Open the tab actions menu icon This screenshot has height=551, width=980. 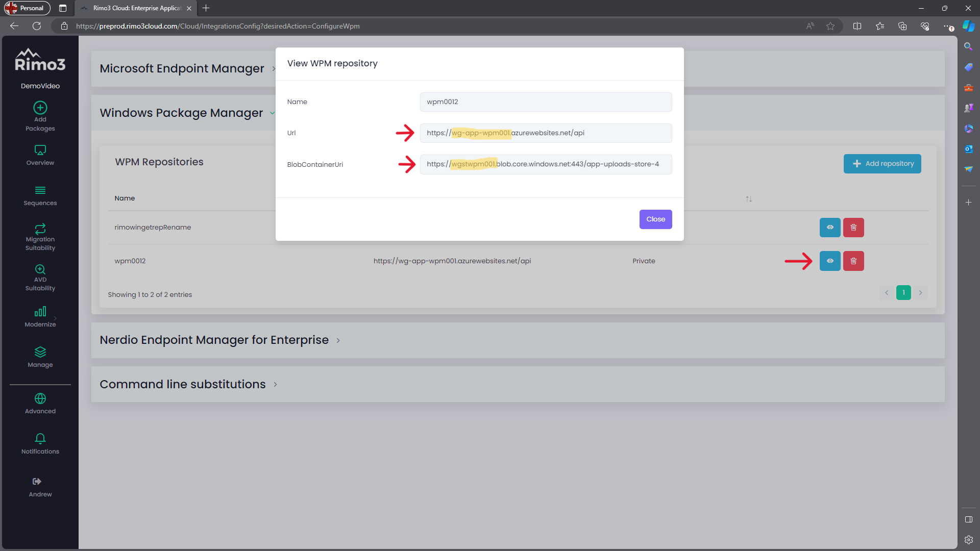(63, 8)
